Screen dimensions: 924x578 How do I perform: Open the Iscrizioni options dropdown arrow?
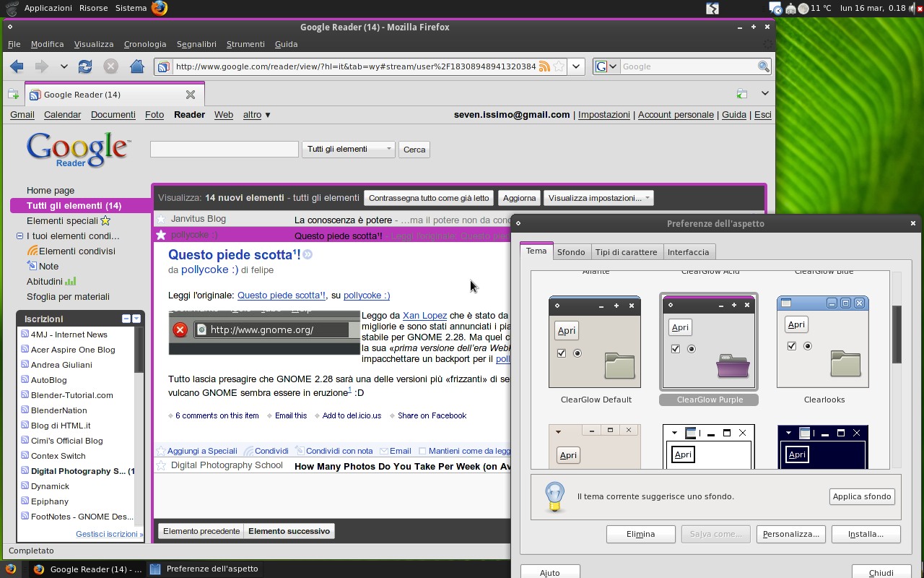136,319
